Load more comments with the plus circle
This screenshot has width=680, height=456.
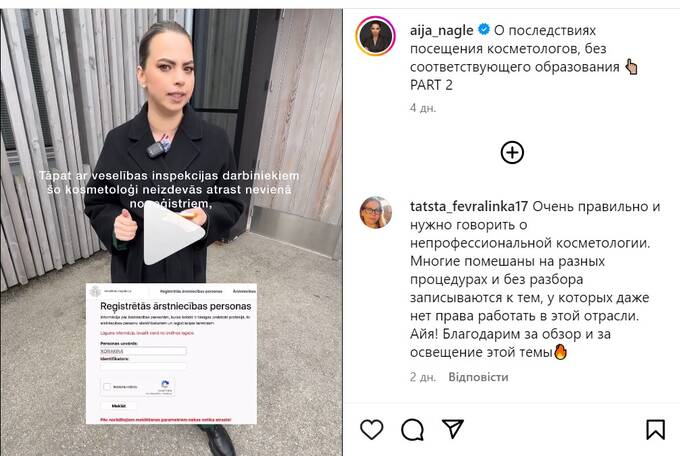512,152
